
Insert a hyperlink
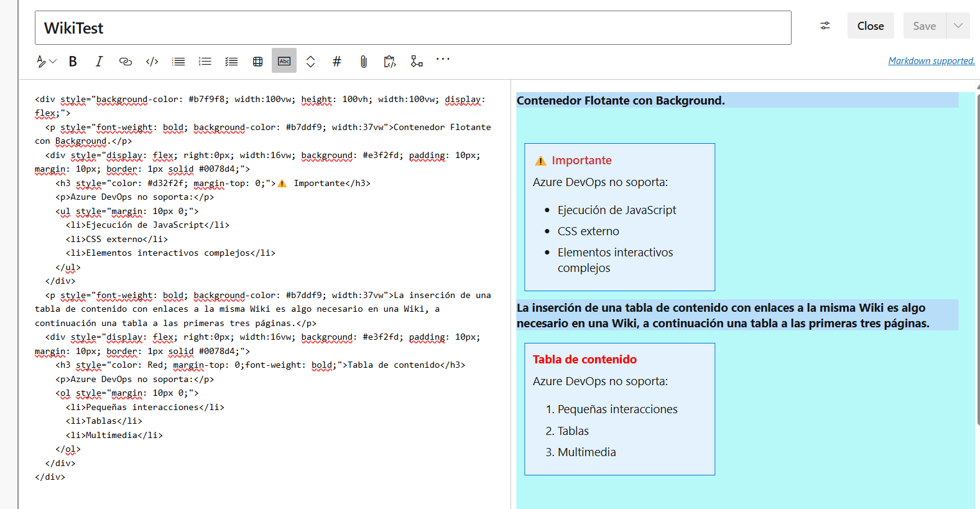pyautogui.click(x=126, y=61)
